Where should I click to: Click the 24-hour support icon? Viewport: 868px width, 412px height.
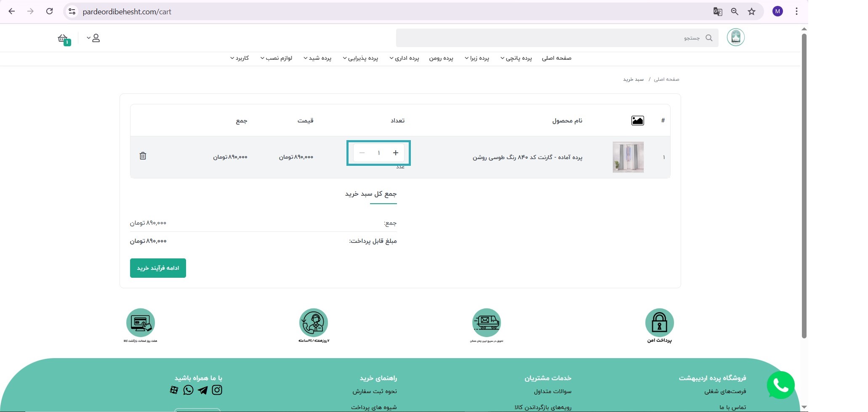(314, 323)
